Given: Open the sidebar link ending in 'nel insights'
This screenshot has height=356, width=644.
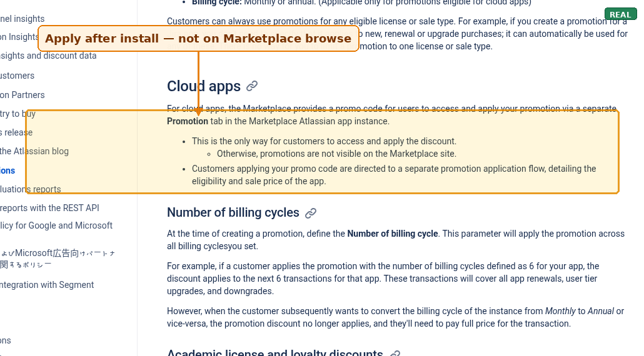Looking at the screenshot, I should [22, 19].
